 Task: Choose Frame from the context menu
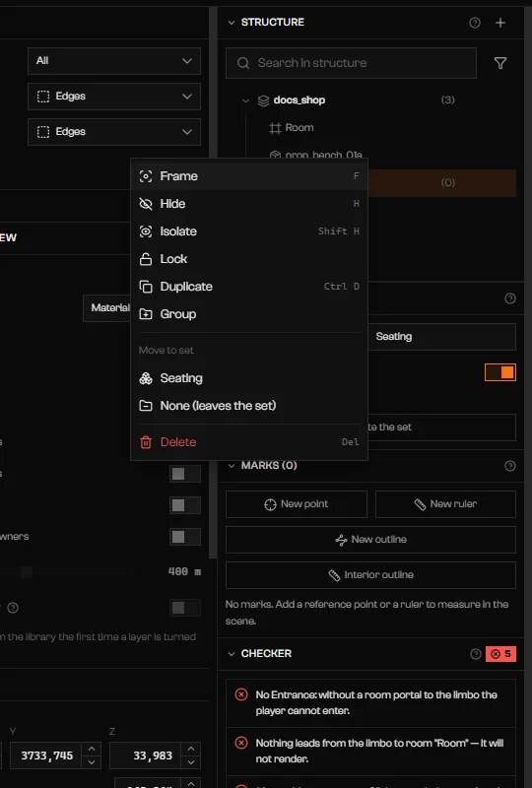point(249,176)
